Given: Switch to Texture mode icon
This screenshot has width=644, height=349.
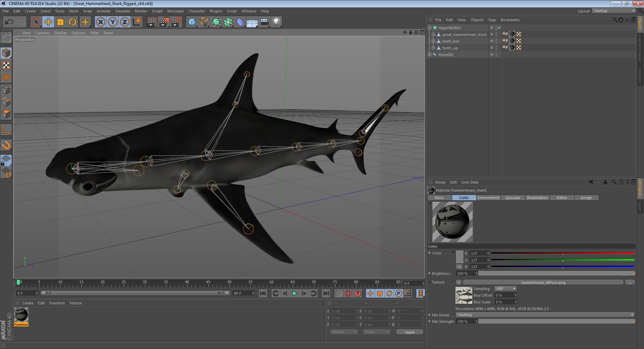Looking at the screenshot, I should pyautogui.click(x=6, y=65).
